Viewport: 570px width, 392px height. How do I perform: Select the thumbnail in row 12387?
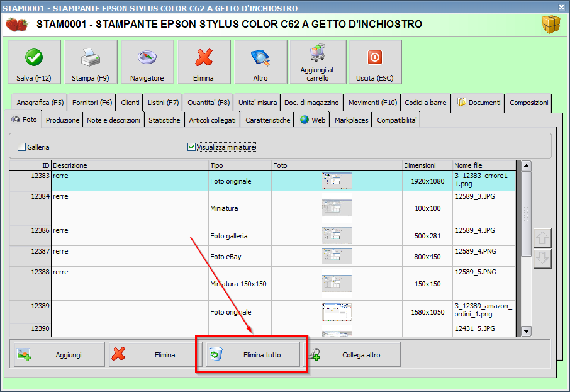tap(337, 256)
